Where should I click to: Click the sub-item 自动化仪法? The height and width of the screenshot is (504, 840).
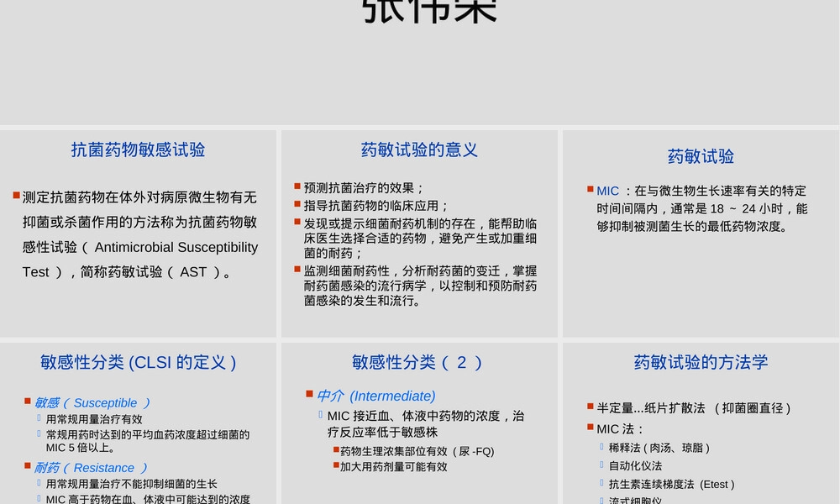[635, 466]
